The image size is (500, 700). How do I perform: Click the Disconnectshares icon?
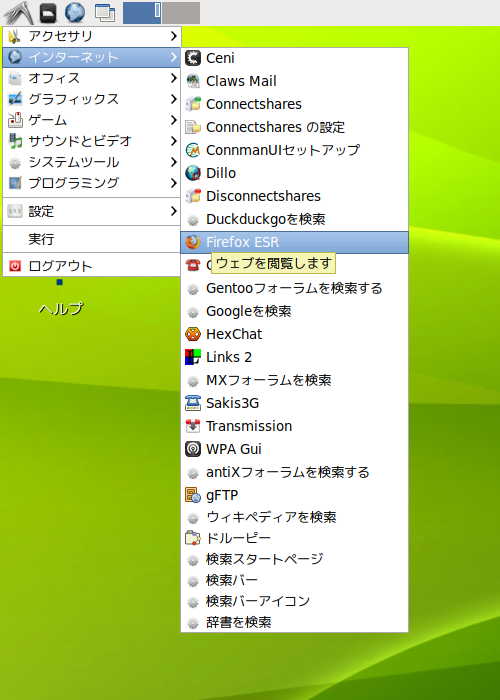pos(193,196)
